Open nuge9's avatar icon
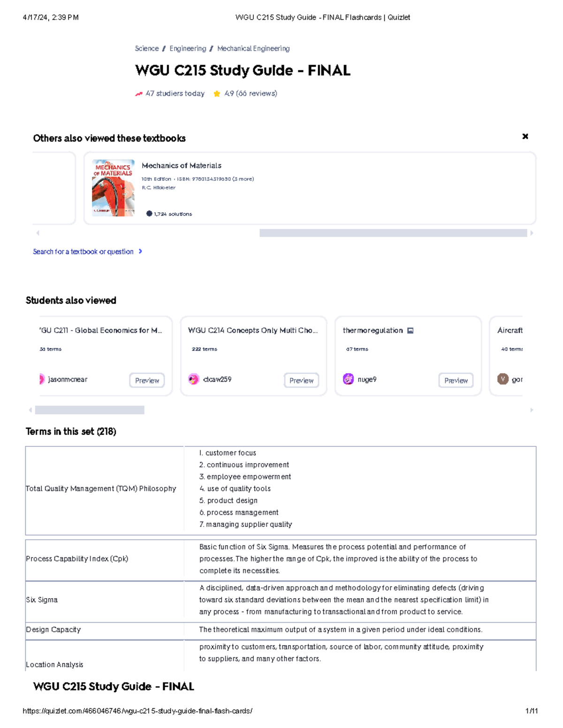 coord(349,380)
